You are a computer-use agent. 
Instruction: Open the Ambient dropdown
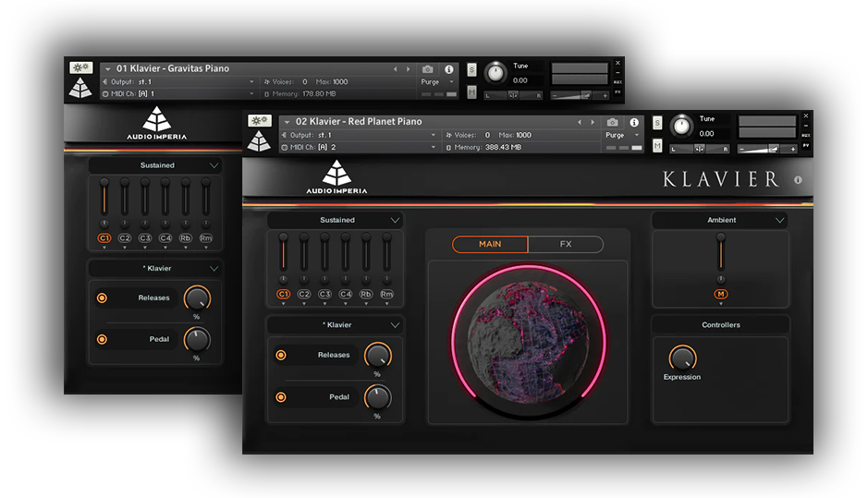point(720,220)
